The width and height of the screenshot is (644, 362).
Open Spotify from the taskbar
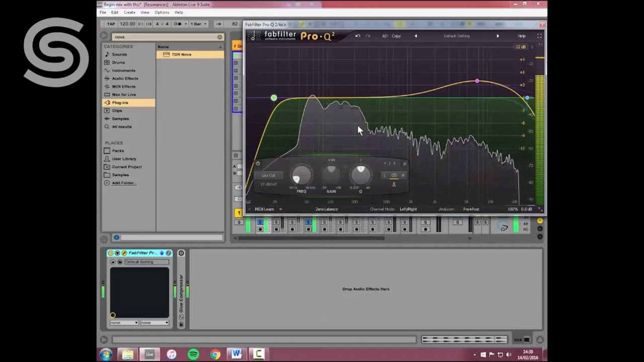[193, 354]
